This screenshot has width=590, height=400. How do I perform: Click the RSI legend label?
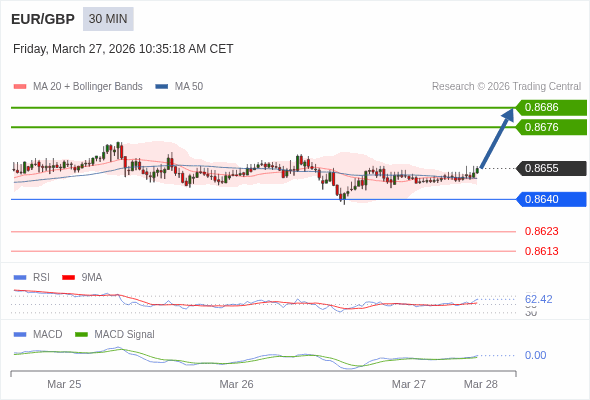click(x=41, y=278)
